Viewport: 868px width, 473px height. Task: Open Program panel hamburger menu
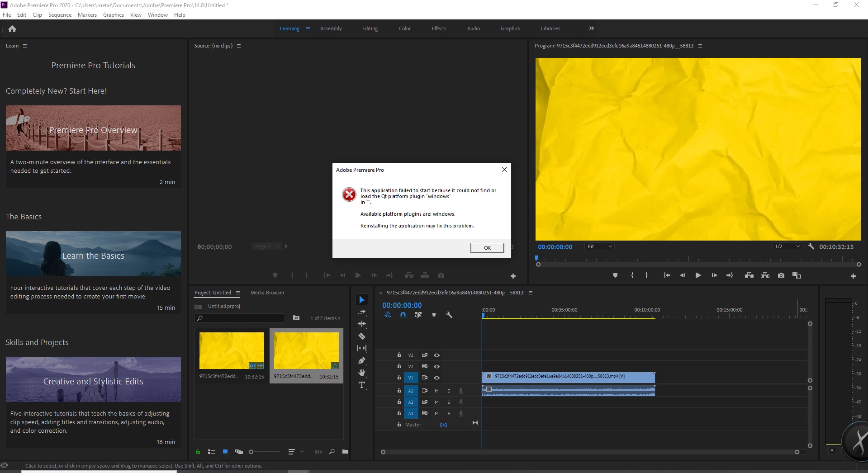[x=700, y=46]
